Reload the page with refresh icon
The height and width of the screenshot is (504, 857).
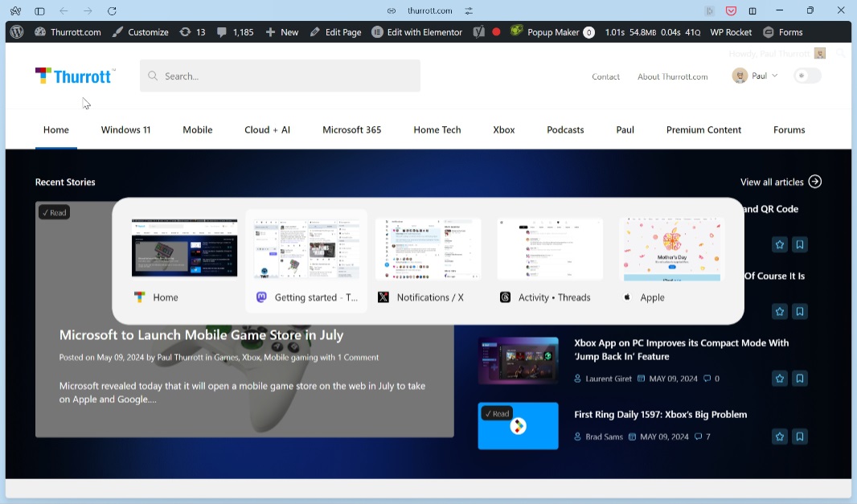[x=112, y=11]
